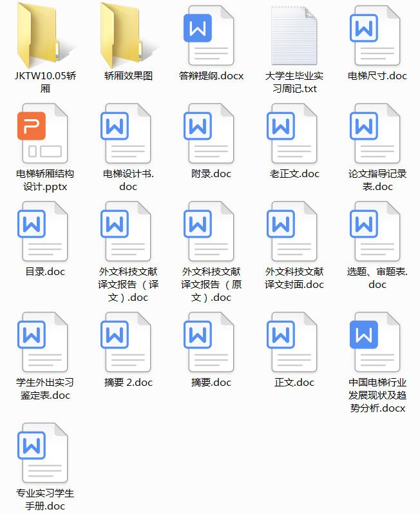
Task: Click the name text 外文科技文献译文报告（原文）.doc
Action: (x=211, y=284)
